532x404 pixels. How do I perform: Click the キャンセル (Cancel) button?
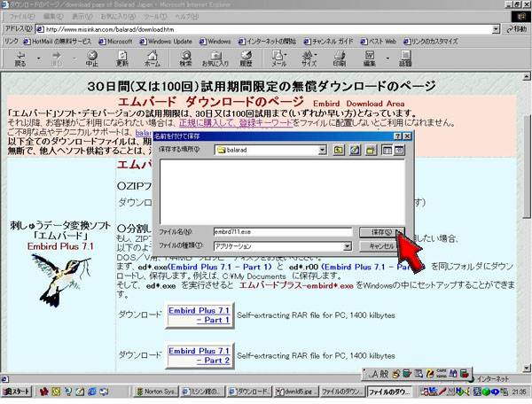(381, 246)
